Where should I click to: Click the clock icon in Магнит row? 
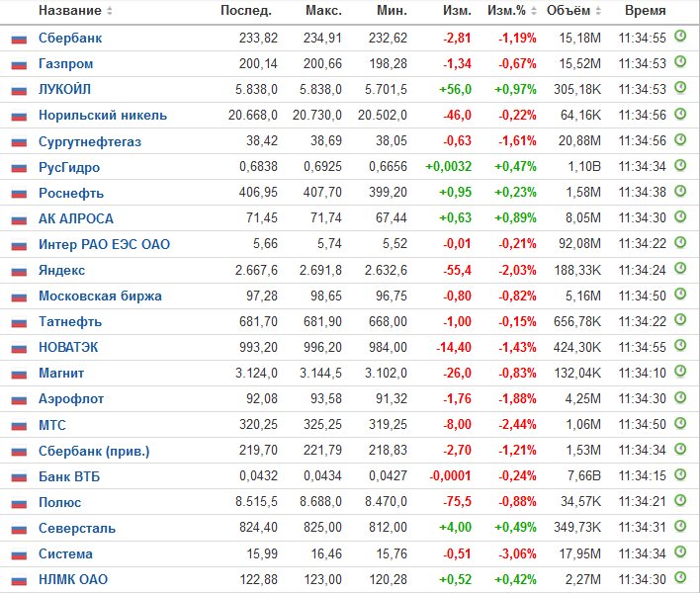click(680, 371)
